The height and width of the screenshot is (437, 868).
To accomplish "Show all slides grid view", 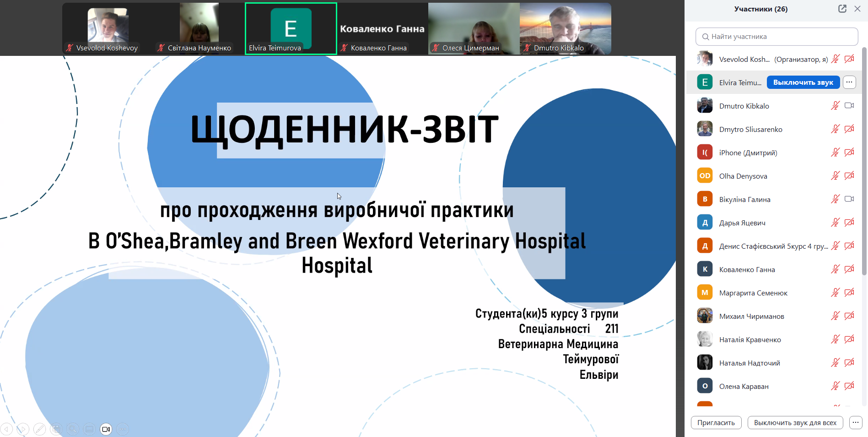I will point(56,429).
